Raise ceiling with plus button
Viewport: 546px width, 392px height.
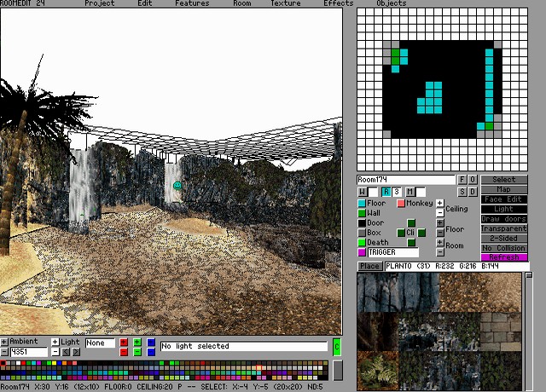[x=440, y=203]
